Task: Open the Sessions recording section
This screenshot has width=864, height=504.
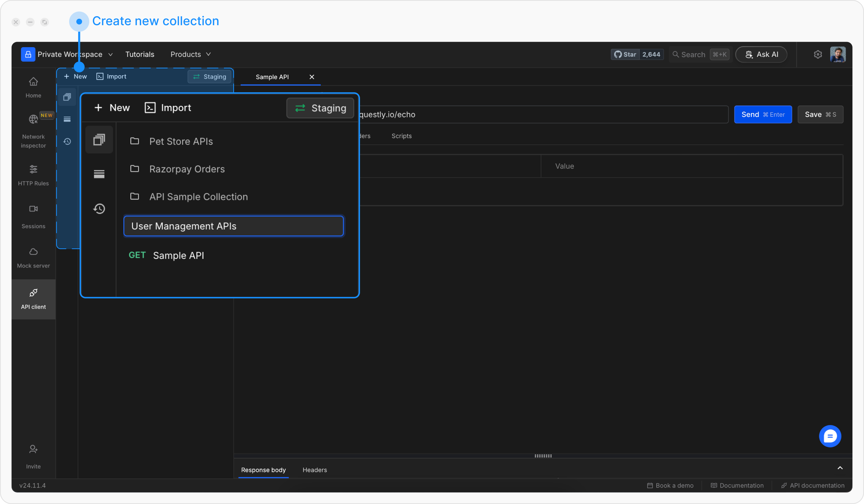Action: [33, 216]
